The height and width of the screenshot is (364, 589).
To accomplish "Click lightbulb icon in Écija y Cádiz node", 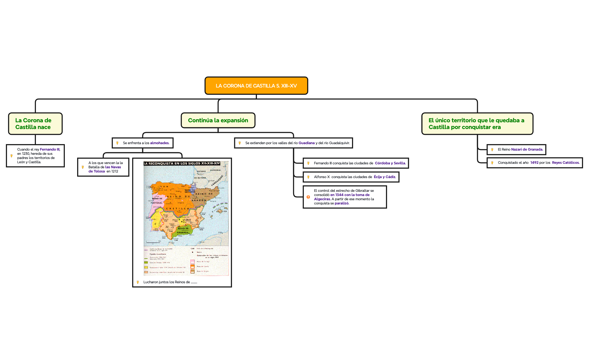I will click(308, 177).
